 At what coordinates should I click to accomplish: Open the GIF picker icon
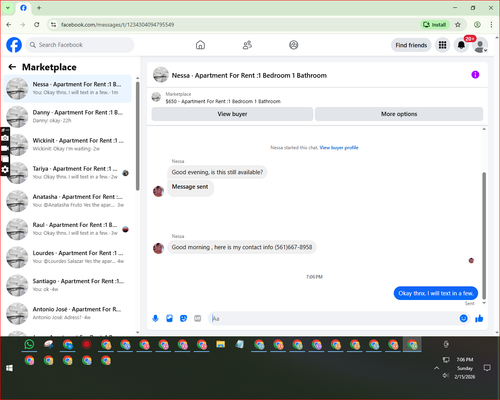point(198,319)
